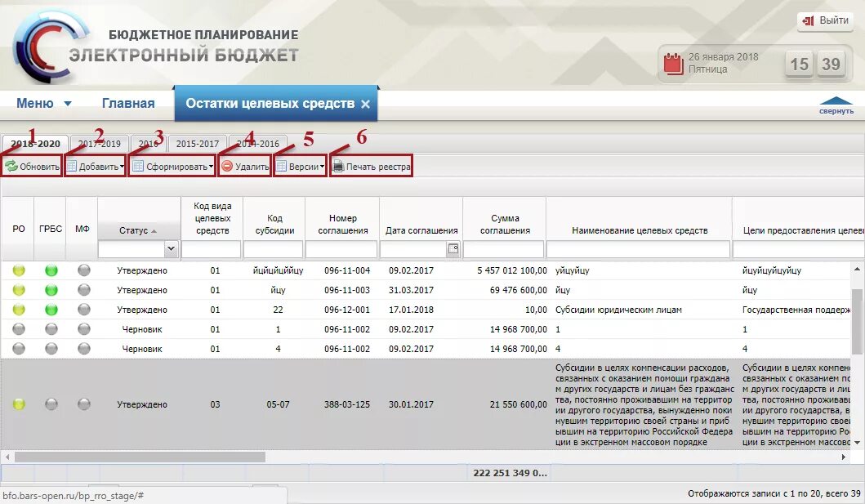This screenshot has height=504, width=865.
Task: Click the cell Субсидии юридическим лицам
Action: point(618,310)
